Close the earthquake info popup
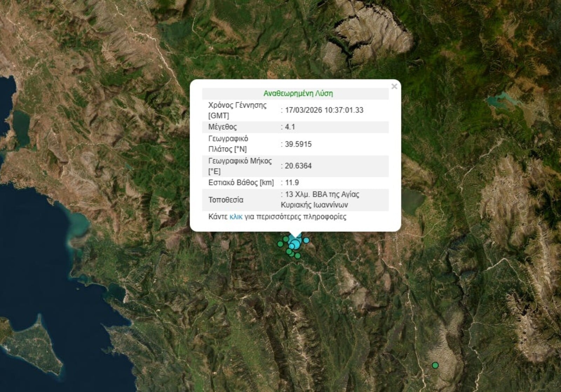 click(x=394, y=87)
